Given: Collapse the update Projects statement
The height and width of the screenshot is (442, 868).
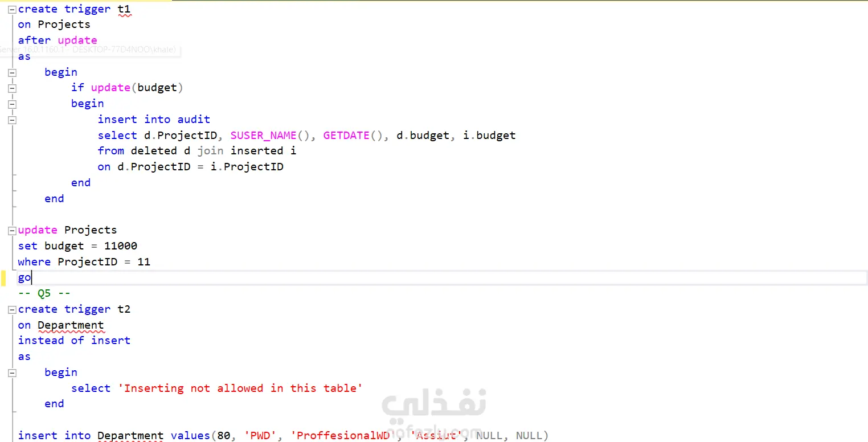Looking at the screenshot, I should tap(12, 231).
